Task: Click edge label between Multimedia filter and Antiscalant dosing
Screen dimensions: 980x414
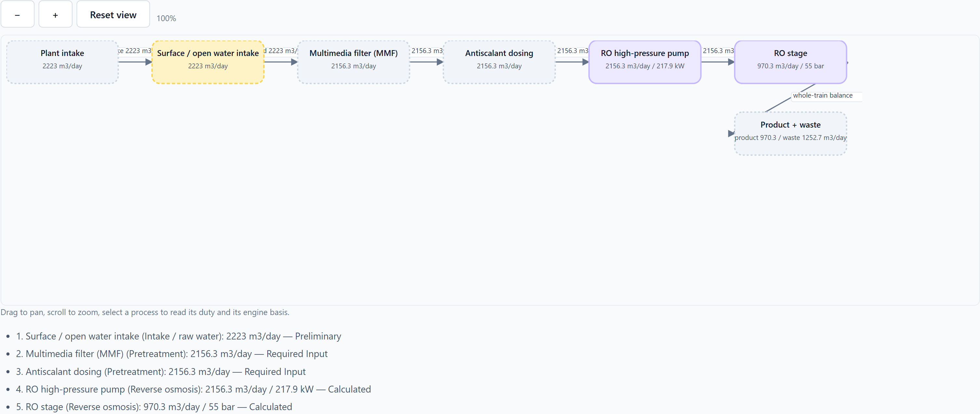Action: click(427, 51)
